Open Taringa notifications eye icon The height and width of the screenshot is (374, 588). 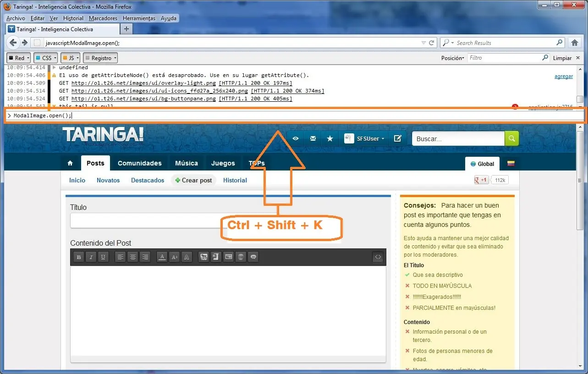[x=296, y=138]
